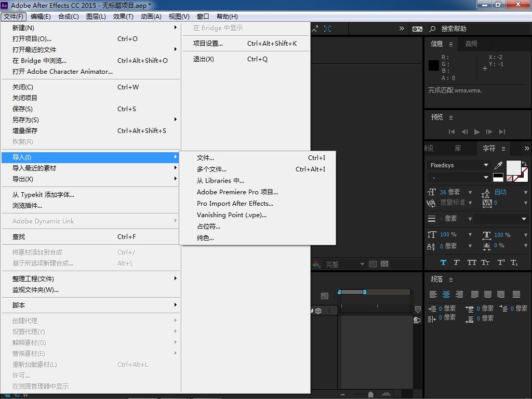This screenshot has height=399, width=532.
Task: Toggle superscript text style
Action: click(x=501, y=262)
